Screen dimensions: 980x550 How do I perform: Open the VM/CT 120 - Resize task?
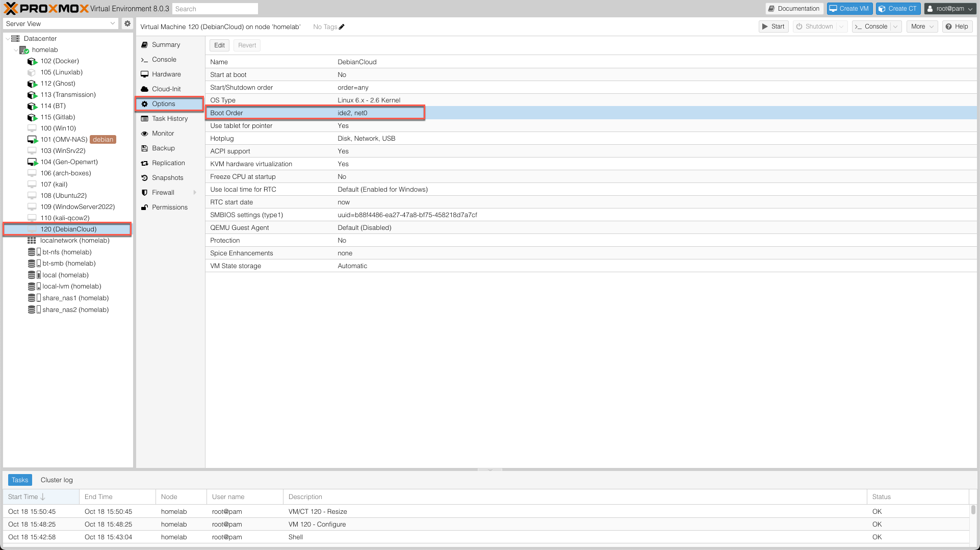[x=486, y=512]
